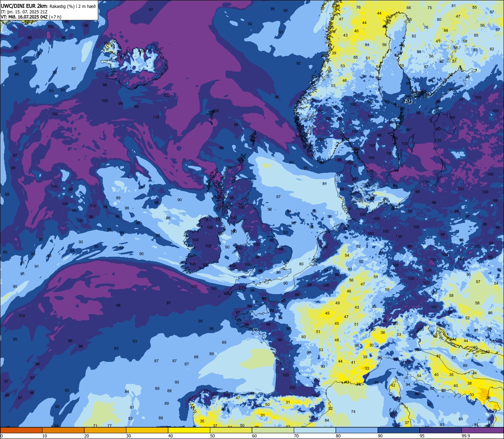The height and width of the screenshot is (439, 504).
Task: Click the 30–40% amber legend swatch
Action: coord(147,430)
